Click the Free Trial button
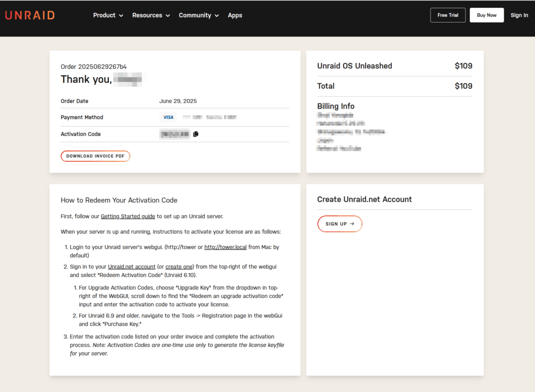535x392 pixels. coord(448,15)
